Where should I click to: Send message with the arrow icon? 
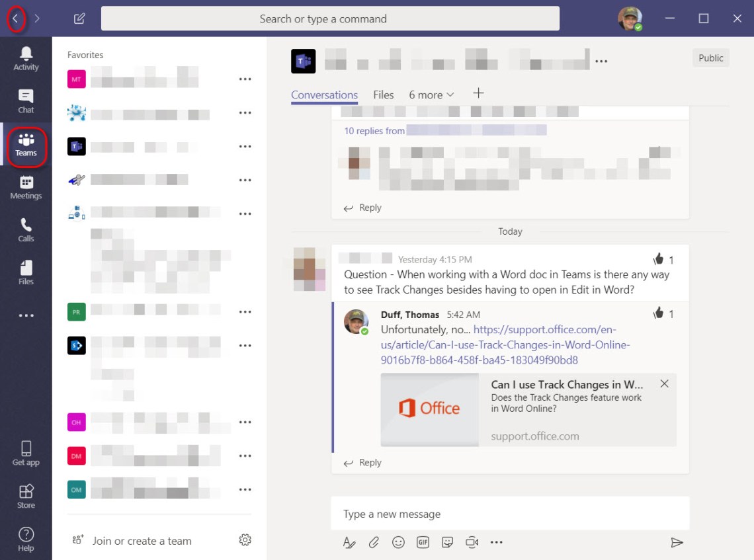(x=677, y=543)
